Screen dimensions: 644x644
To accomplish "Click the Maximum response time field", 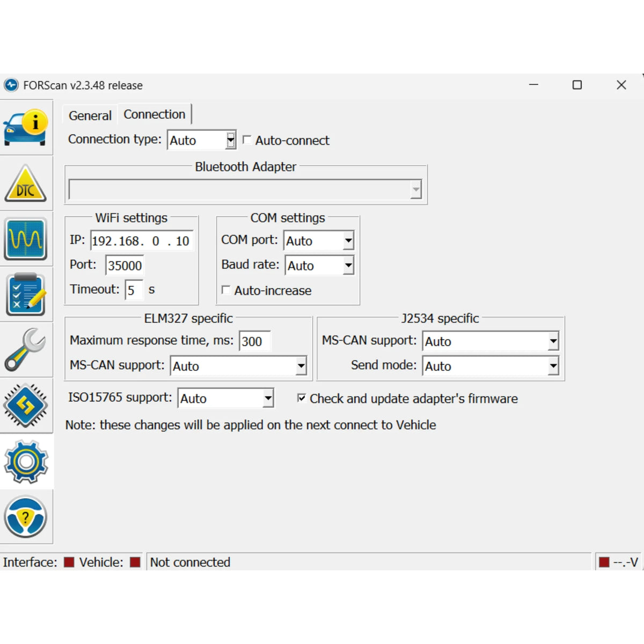I will (255, 341).
